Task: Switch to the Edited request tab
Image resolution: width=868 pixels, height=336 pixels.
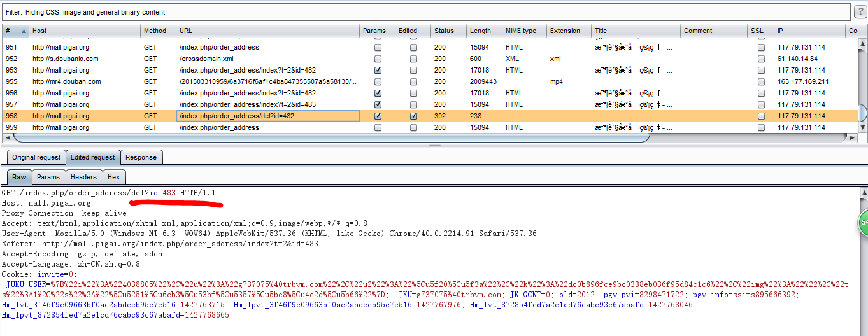Action: pyautogui.click(x=93, y=157)
